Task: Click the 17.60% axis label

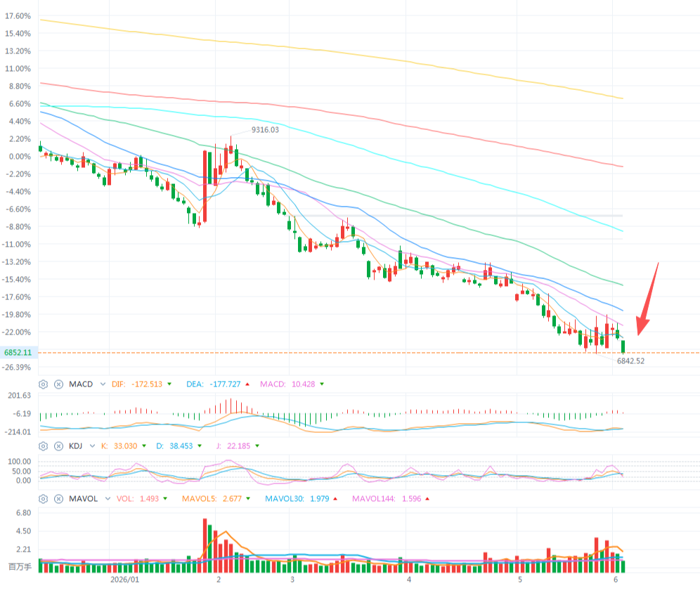Action: point(18,16)
